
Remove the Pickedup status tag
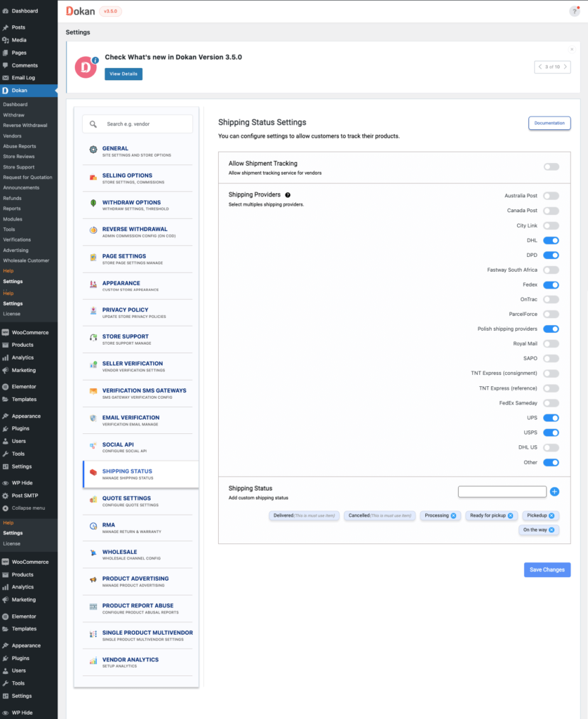coord(552,516)
